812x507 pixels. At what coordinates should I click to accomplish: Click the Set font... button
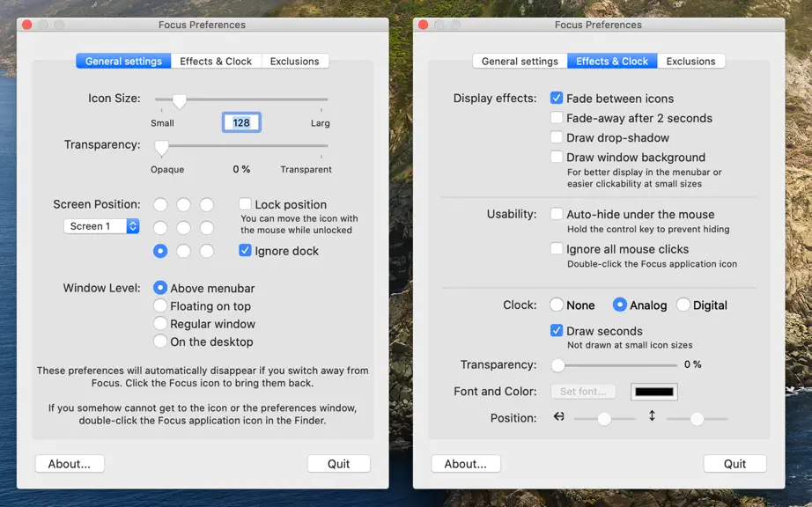click(x=583, y=392)
